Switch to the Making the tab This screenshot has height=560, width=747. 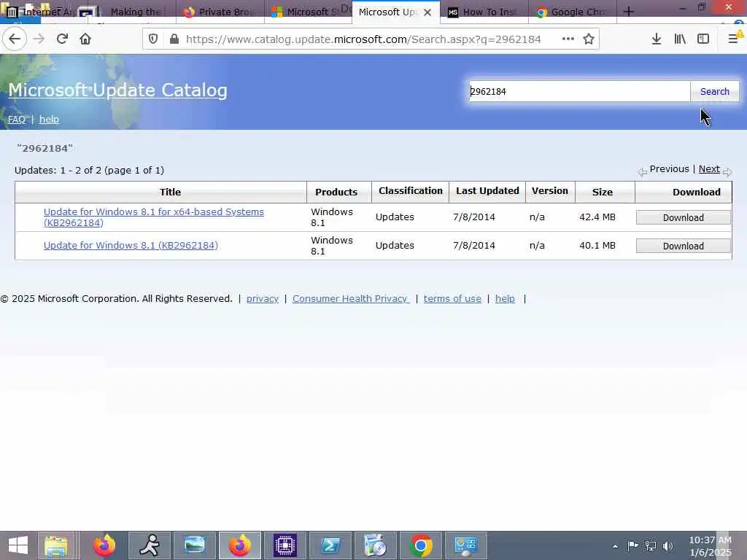point(135,12)
